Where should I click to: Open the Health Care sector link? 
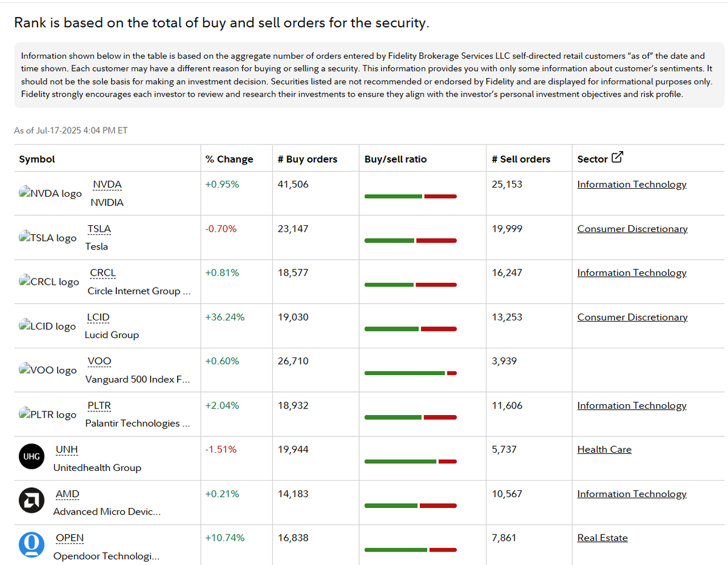604,450
